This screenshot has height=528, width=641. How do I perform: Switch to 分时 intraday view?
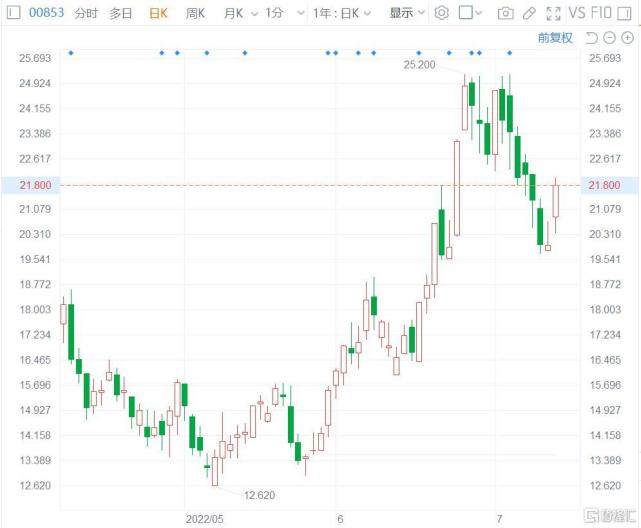tap(86, 13)
